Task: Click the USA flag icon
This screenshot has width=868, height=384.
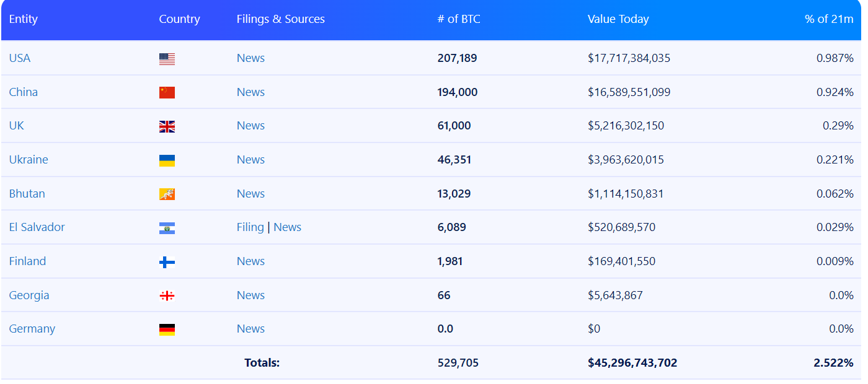Action: pos(167,59)
